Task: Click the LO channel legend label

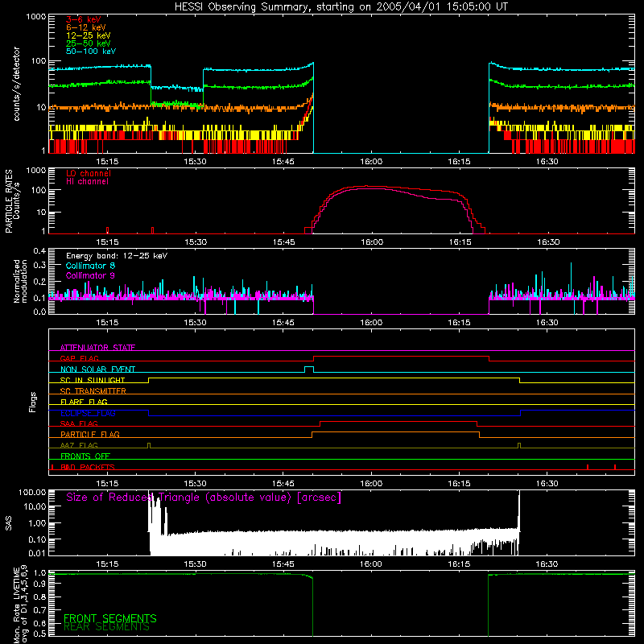Action: click(89, 173)
